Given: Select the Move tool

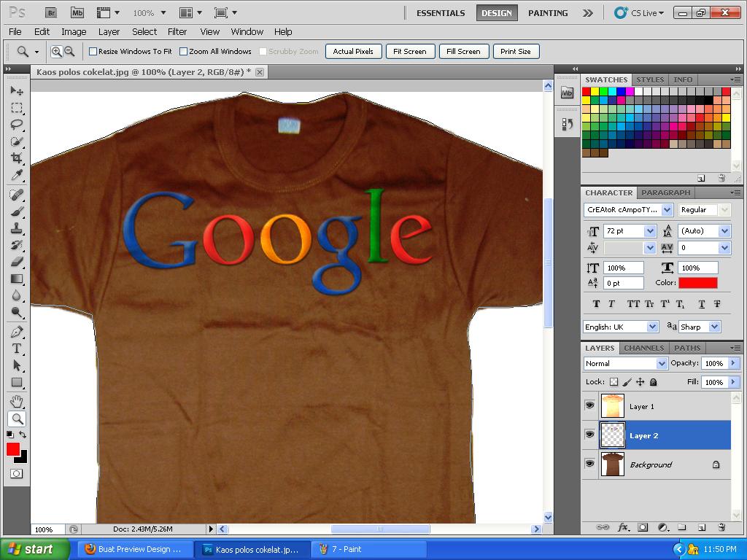Looking at the screenshot, I should point(17,90).
